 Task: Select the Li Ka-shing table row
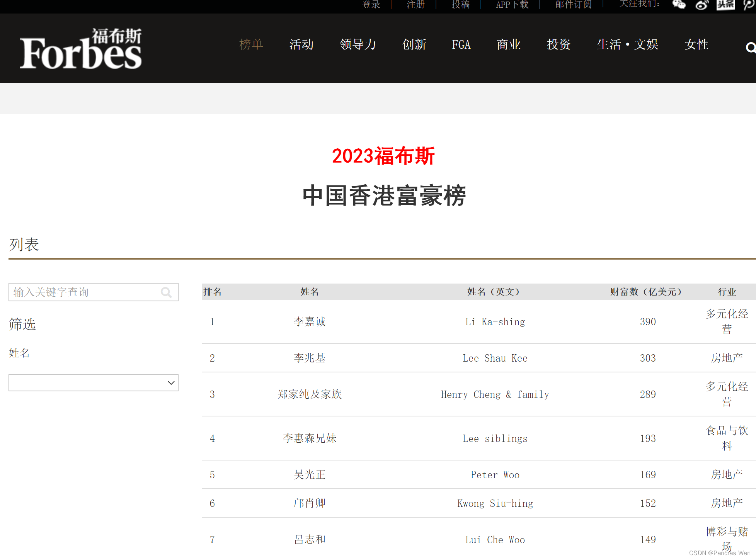tap(495, 322)
